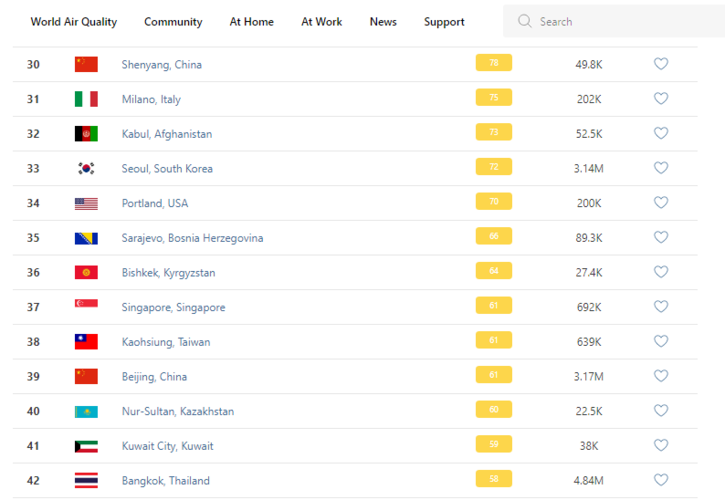Go to the At Home section
The height and width of the screenshot is (500, 725).
pyautogui.click(x=251, y=22)
